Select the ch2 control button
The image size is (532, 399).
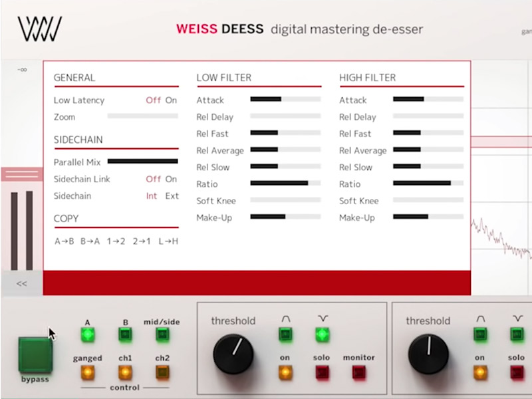click(x=162, y=372)
